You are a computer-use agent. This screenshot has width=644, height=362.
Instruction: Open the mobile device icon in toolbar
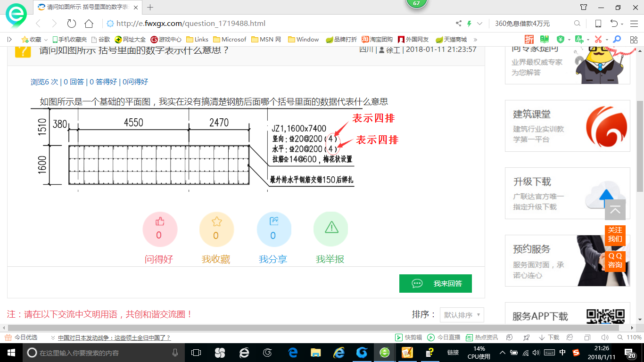[x=598, y=24]
